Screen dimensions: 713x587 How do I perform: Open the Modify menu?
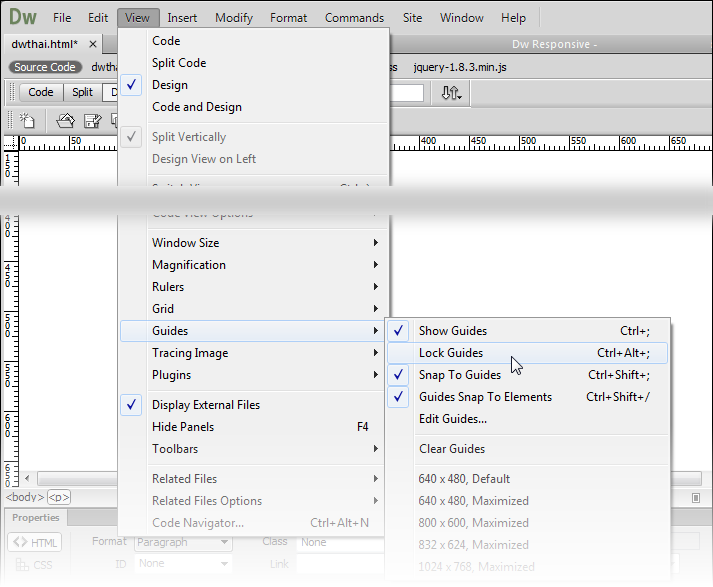click(x=234, y=18)
